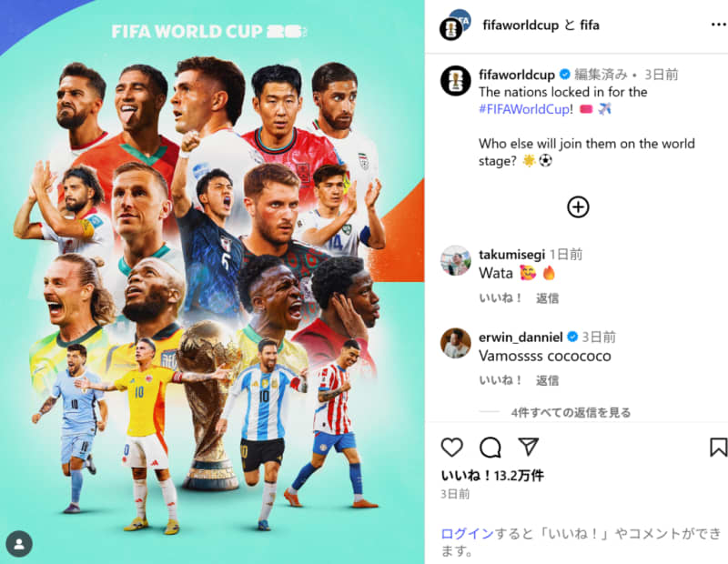Open the fifa collaborator link in header
Screen dimensions: 728x564
click(590, 25)
